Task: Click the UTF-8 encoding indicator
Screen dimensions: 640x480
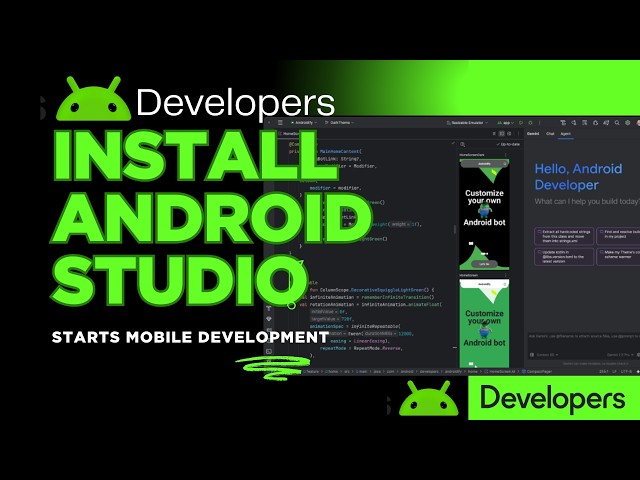Action: (626, 371)
